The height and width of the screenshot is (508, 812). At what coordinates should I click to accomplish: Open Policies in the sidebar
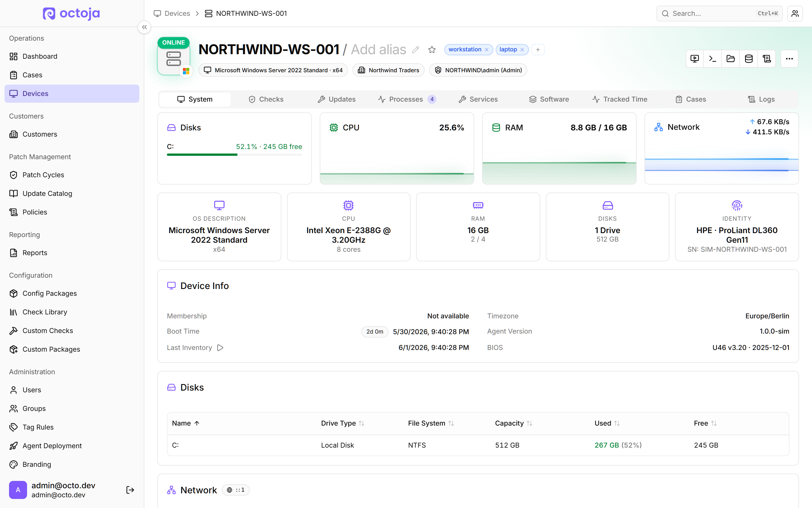click(72, 212)
